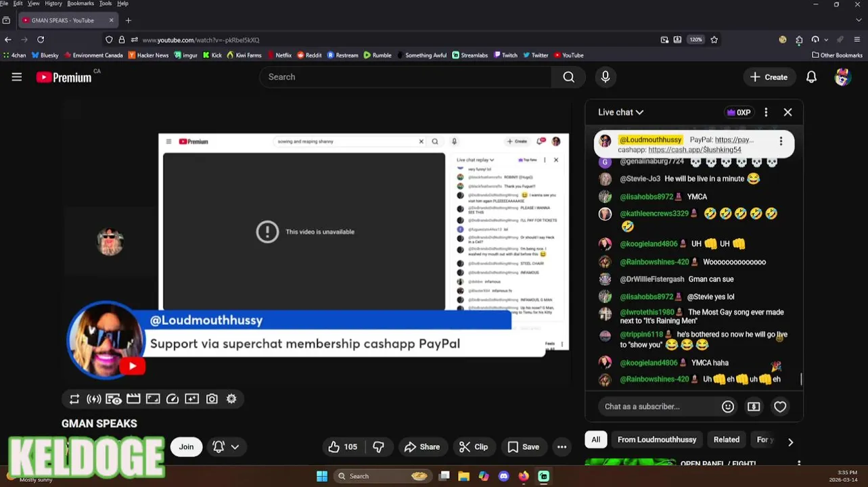This screenshot has width=868, height=487.
Task: Click the Windows taskbar Search box
Action: pos(384,476)
